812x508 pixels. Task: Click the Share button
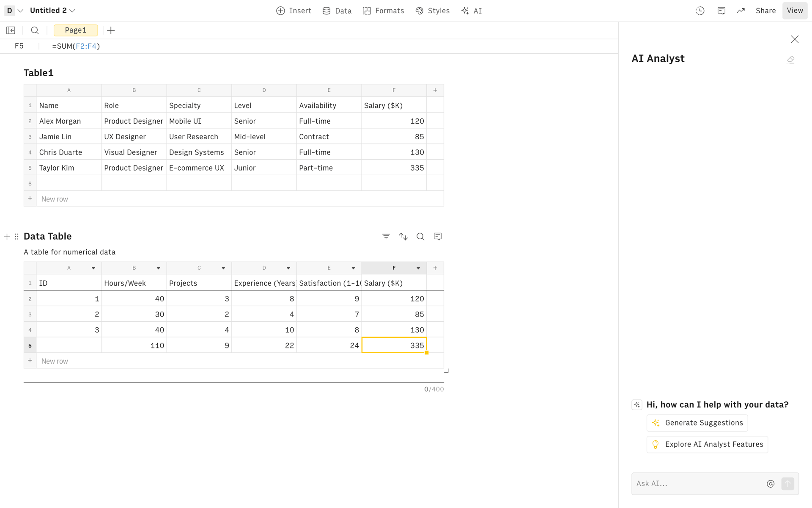point(765,11)
